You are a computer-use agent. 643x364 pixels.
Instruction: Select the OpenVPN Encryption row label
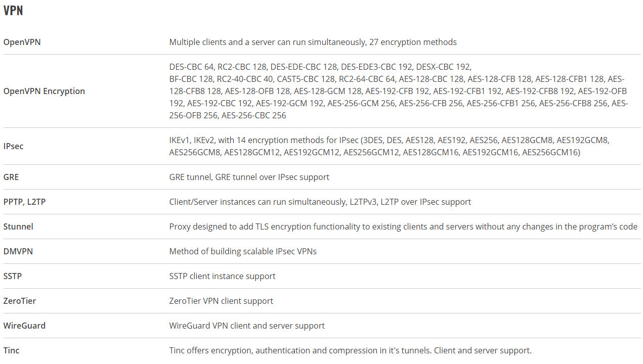click(x=44, y=91)
